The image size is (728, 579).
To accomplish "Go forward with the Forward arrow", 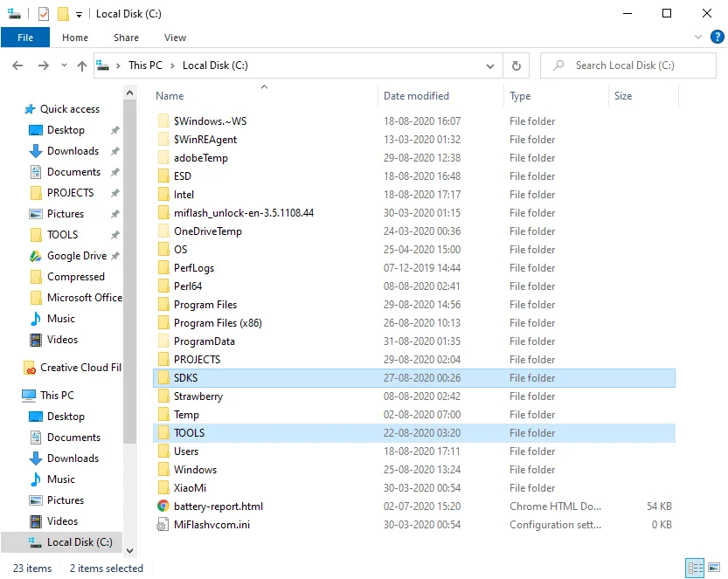I will coord(43,65).
